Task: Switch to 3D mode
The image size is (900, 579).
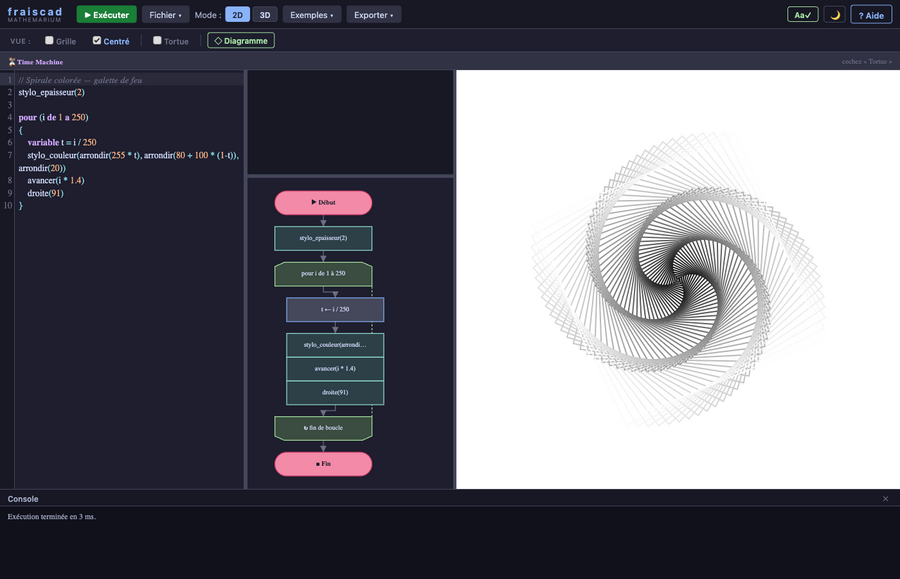Action: coord(265,15)
